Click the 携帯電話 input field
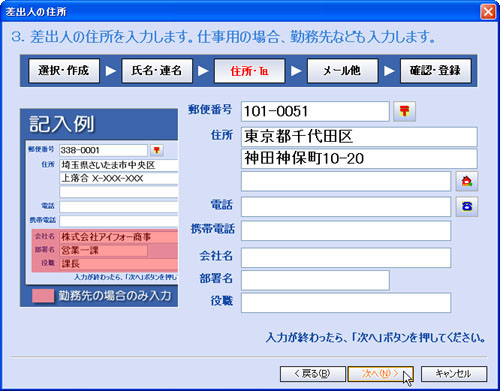 [346, 231]
